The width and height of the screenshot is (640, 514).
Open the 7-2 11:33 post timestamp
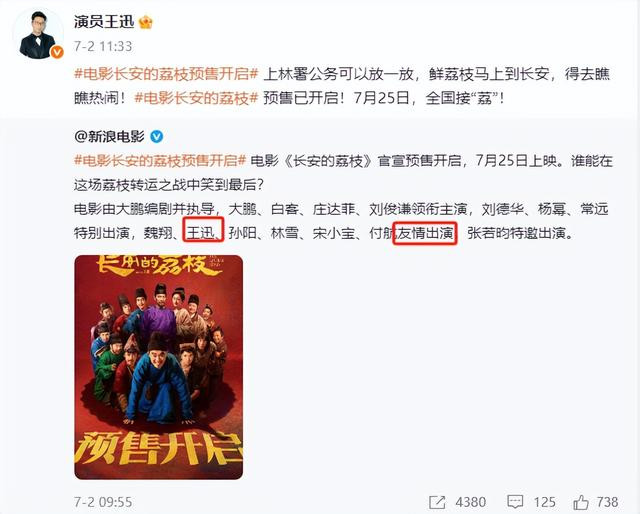click(x=103, y=46)
